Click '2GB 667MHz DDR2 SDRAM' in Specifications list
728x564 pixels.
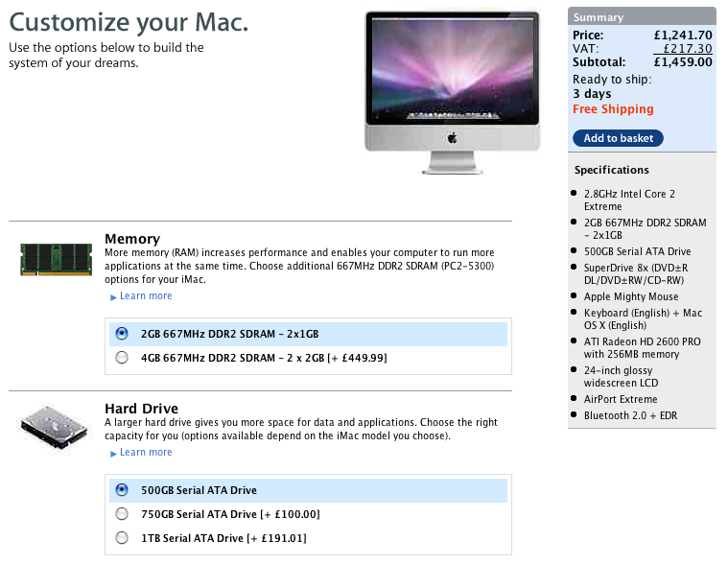click(645, 229)
